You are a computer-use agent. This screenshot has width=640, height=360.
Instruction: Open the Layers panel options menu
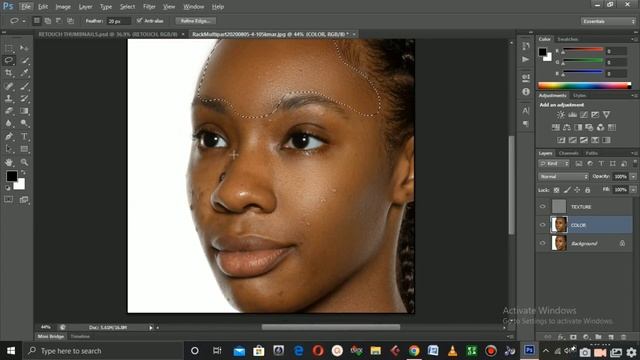tap(634, 153)
